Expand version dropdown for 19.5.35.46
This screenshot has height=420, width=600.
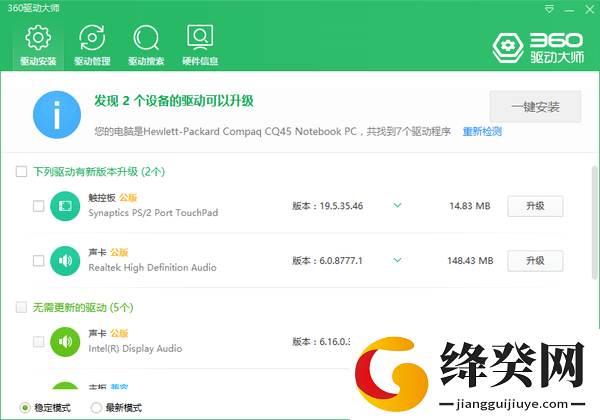[398, 205]
